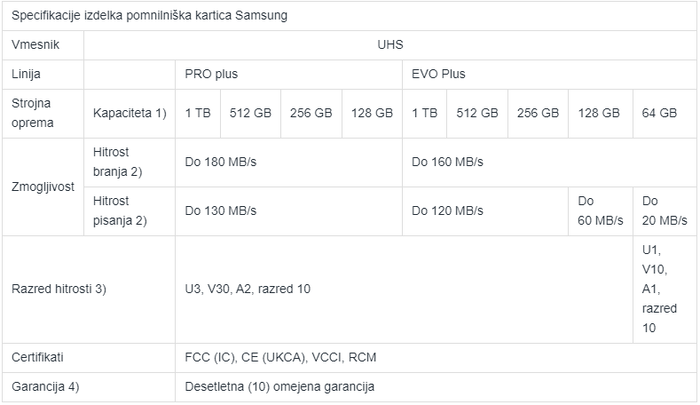This screenshot has height=405, width=700.
Task: Select the PRO plus line cell
Action: click(211, 74)
